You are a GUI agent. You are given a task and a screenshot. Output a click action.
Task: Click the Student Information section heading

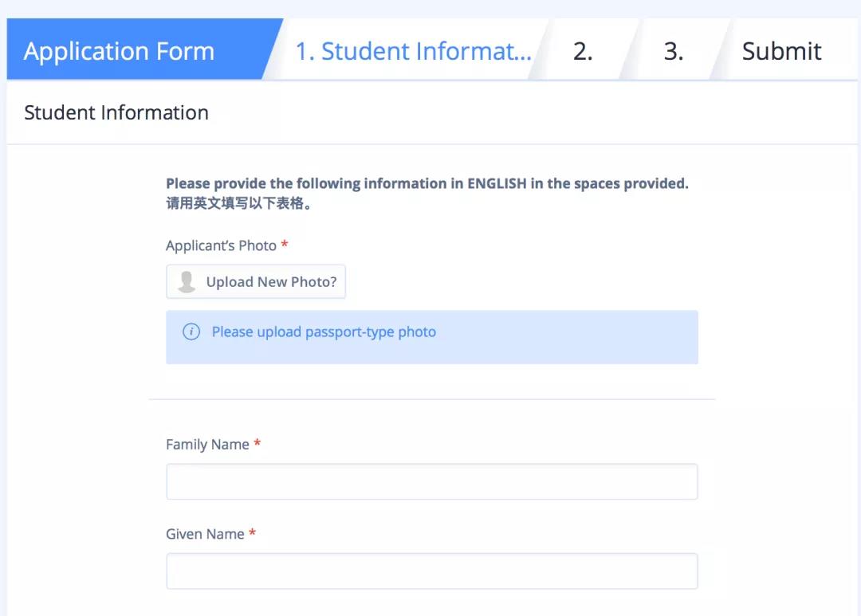coord(116,112)
